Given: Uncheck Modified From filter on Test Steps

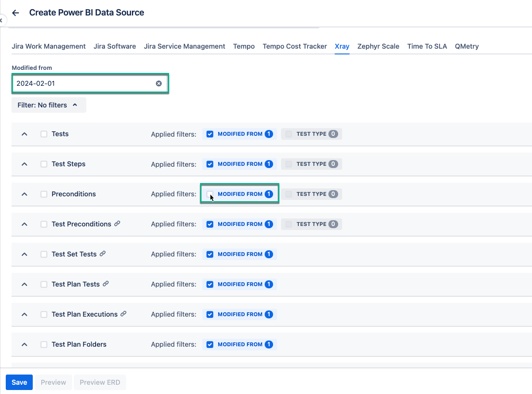Looking at the screenshot, I should coord(210,164).
